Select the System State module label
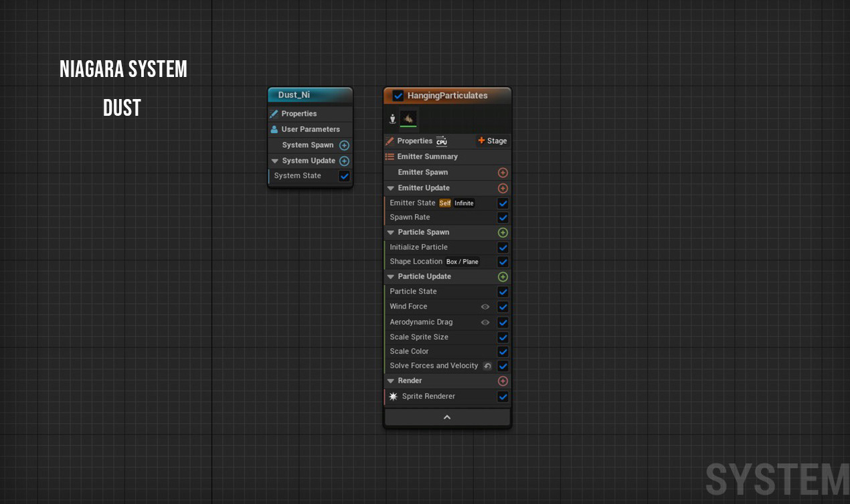Viewport: 850px width, 504px height. [298, 176]
